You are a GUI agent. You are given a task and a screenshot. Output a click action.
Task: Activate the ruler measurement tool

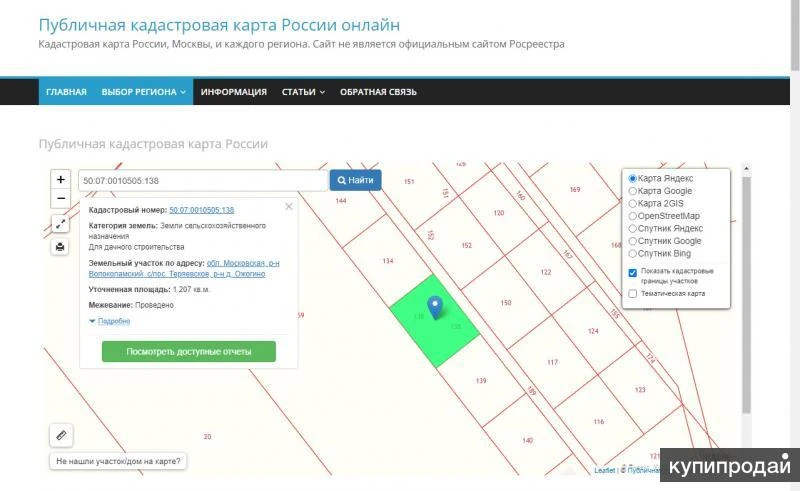61,435
